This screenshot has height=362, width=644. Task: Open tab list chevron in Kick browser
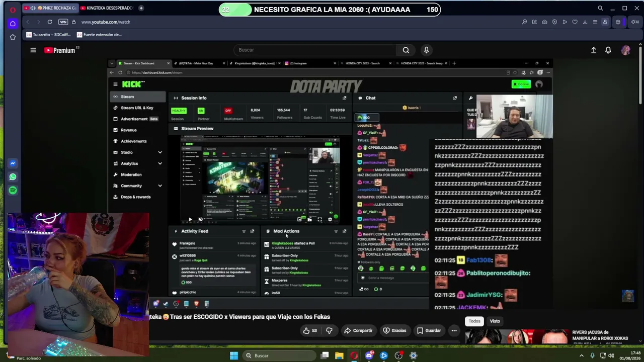coord(112,63)
